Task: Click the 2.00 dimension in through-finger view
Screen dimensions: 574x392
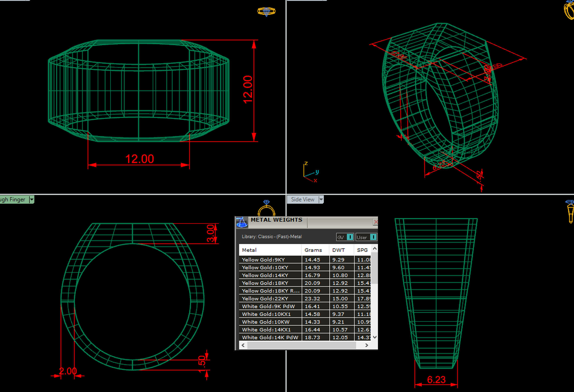Action: pyautogui.click(x=68, y=371)
